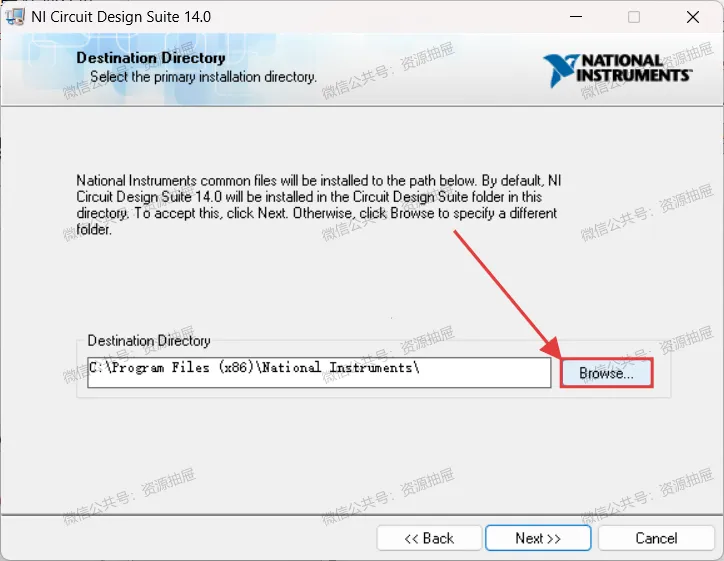Click the Cancel button
724x561 pixels.
pyautogui.click(x=656, y=538)
